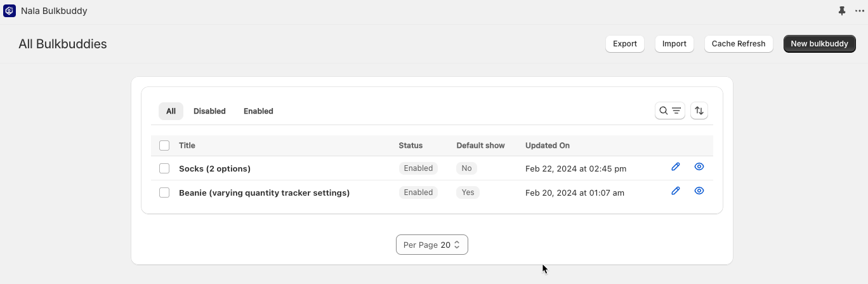
Task: Check the Beanie row checkbox
Action: tap(164, 193)
